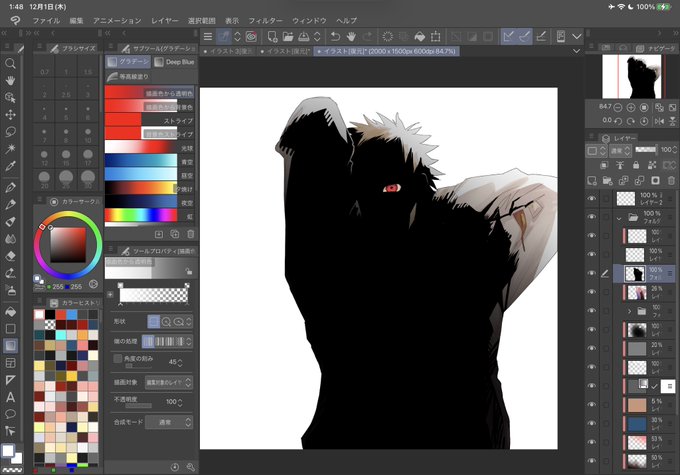Select the 青空 blue sky gradient preset
680x475 pixels.
pyautogui.click(x=149, y=161)
